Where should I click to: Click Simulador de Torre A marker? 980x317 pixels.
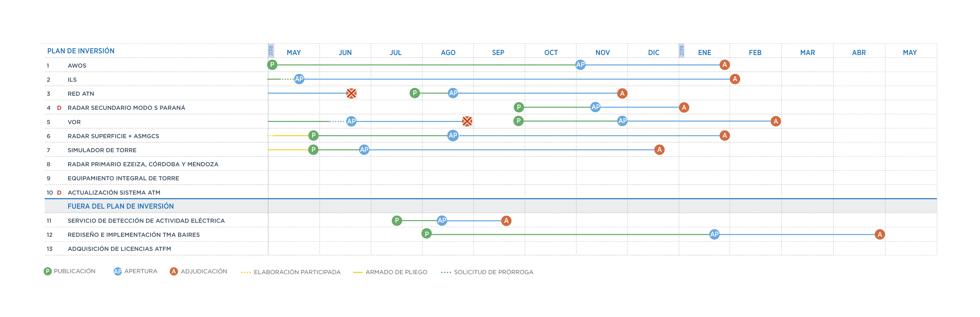659,150
